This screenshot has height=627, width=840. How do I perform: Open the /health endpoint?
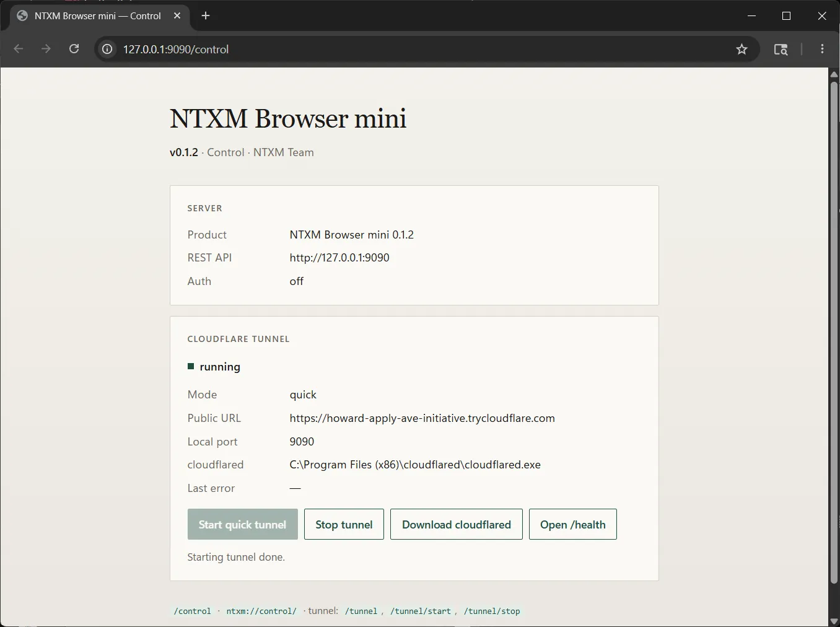pyautogui.click(x=572, y=524)
